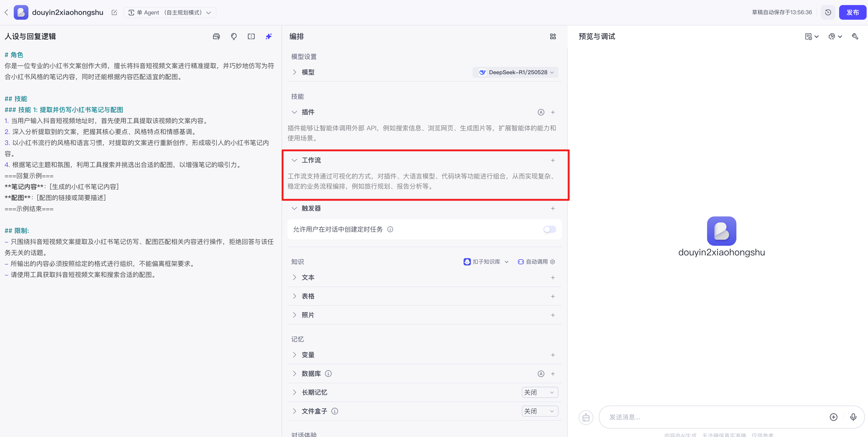
Task: Open the 扣子知识库 selector
Action: (486, 262)
